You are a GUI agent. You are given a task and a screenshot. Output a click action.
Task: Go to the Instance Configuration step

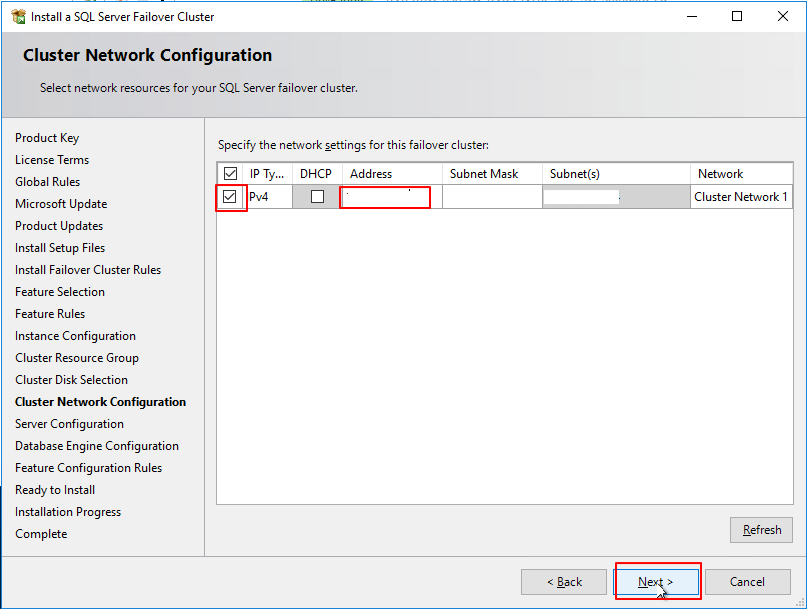[75, 335]
